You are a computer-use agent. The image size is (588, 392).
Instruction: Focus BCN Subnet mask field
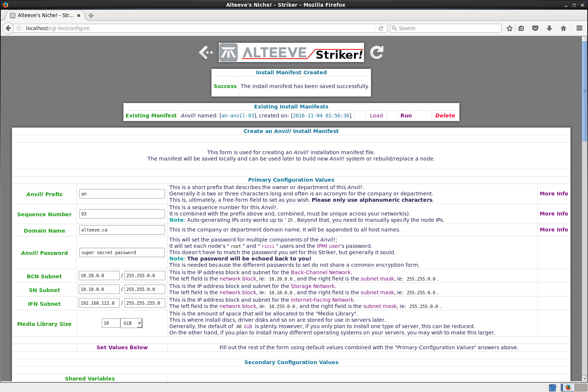145,276
